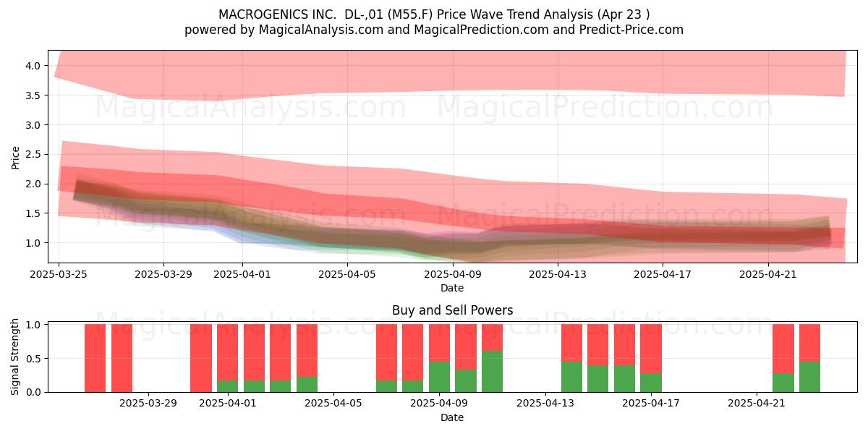
Task: Click 2025-04-21 under the Buy and Sell Powers chart
Action: point(757,404)
